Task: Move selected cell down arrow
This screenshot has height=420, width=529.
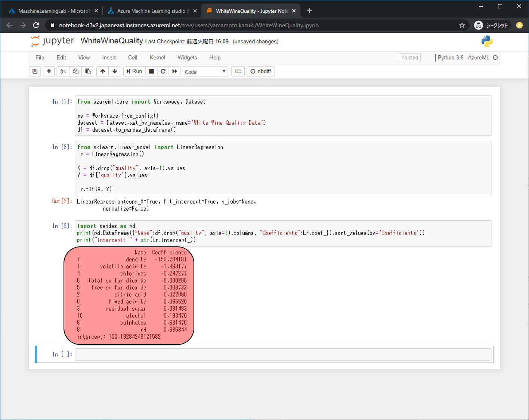Action: click(x=115, y=71)
